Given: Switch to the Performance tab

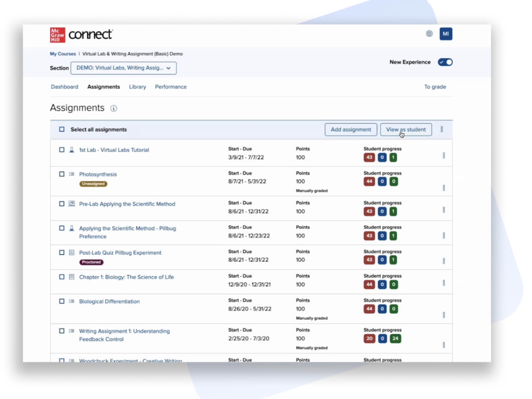Looking at the screenshot, I should (x=171, y=87).
